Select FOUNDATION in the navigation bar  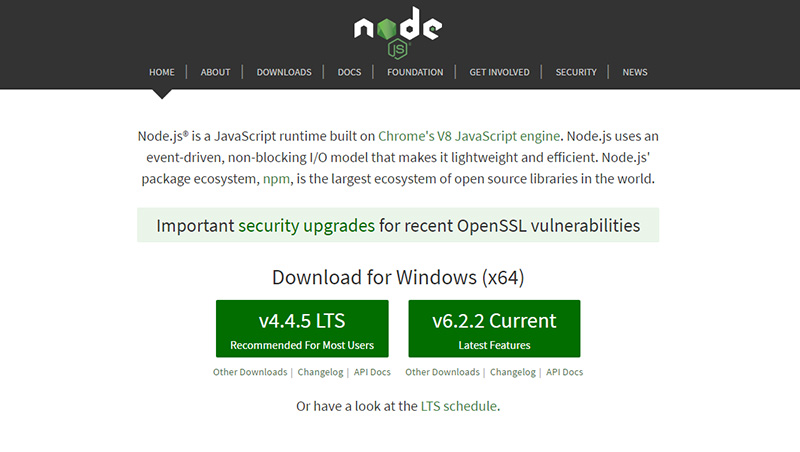415,72
